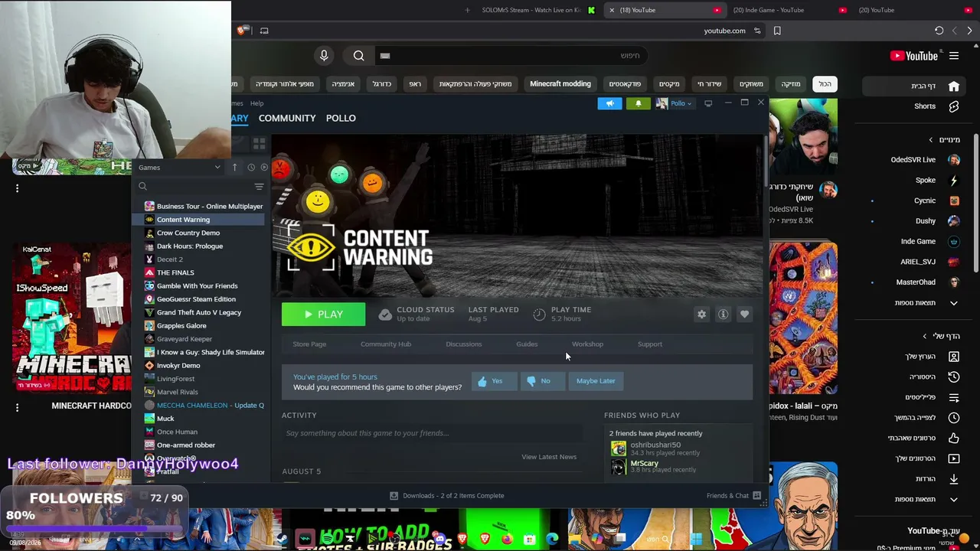Select Crow Country Demo in the library
980x551 pixels.
[188, 233]
